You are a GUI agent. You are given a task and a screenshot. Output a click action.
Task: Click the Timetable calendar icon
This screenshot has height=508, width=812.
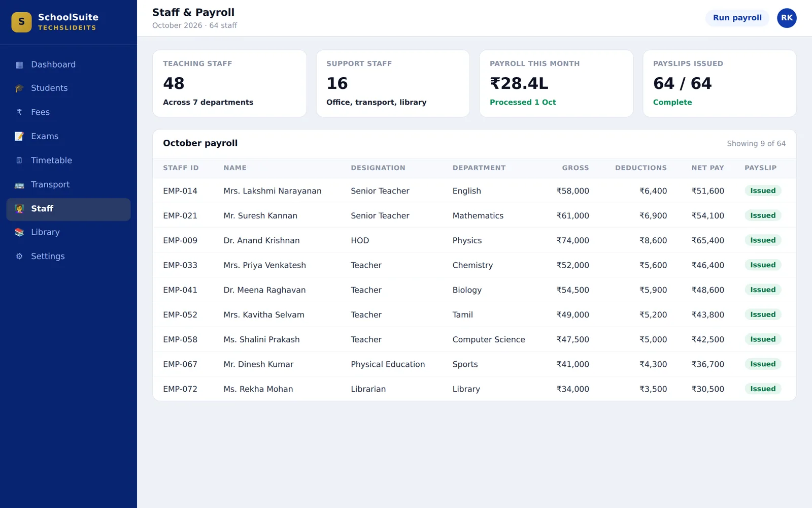coord(19,161)
